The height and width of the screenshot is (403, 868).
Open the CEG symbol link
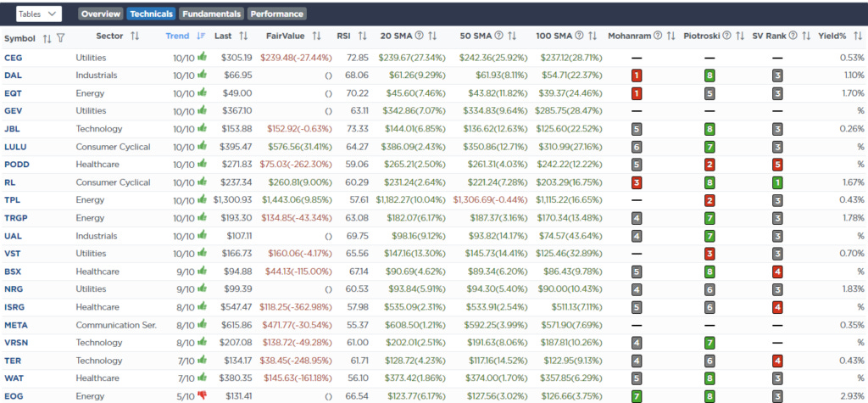coord(12,58)
